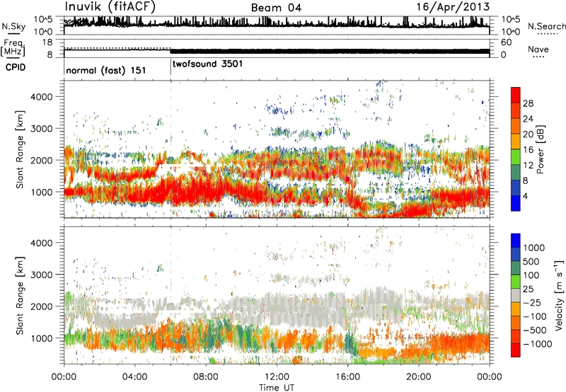Image resolution: width=566 pixels, height=392 pixels.
Task: Click the '16:00' time axis tick label
Action: (347, 377)
